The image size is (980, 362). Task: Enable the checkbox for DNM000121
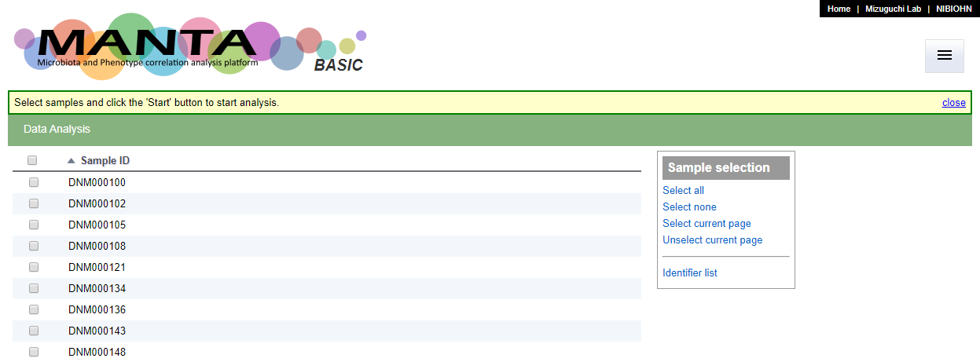pyautogui.click(x=34, y=267)
